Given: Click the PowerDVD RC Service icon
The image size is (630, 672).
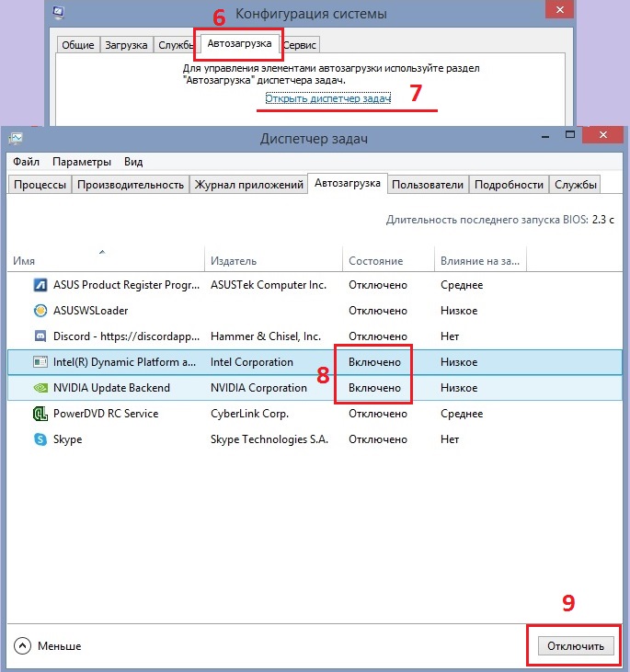Looking at the screenshot, I should click(40, 414).
